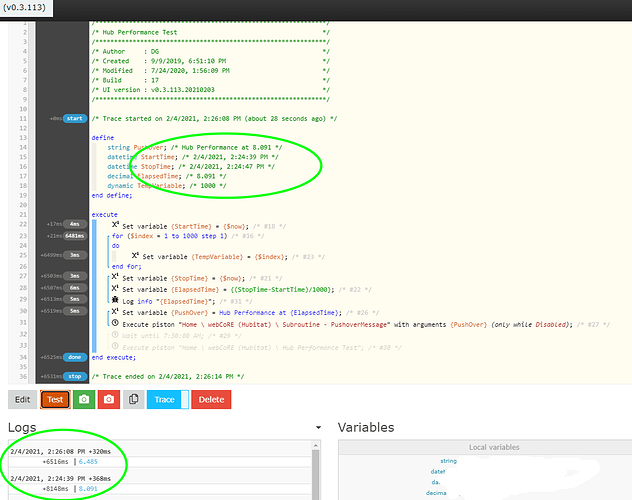Viewport: 632px width, 500px height.
Task: Click the Hub Performance Test title comment
Action: click(x=140, y=32)
